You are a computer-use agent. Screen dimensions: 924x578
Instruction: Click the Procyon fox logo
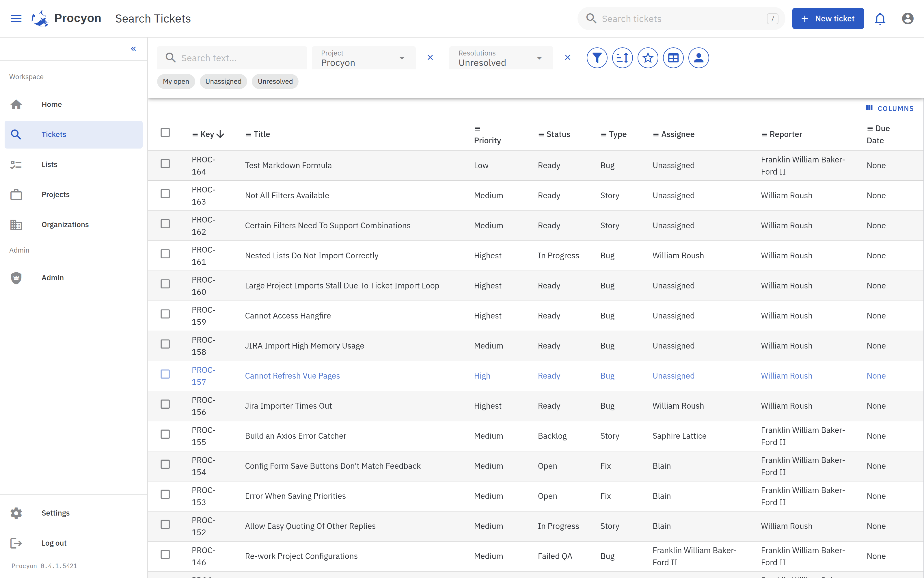(40, 18)
